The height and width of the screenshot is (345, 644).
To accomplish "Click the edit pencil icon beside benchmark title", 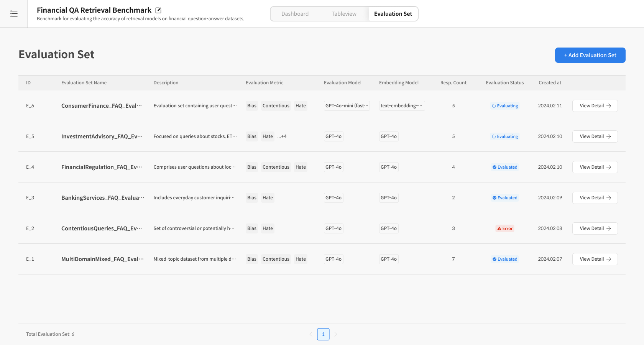I will tap(158, 10).
